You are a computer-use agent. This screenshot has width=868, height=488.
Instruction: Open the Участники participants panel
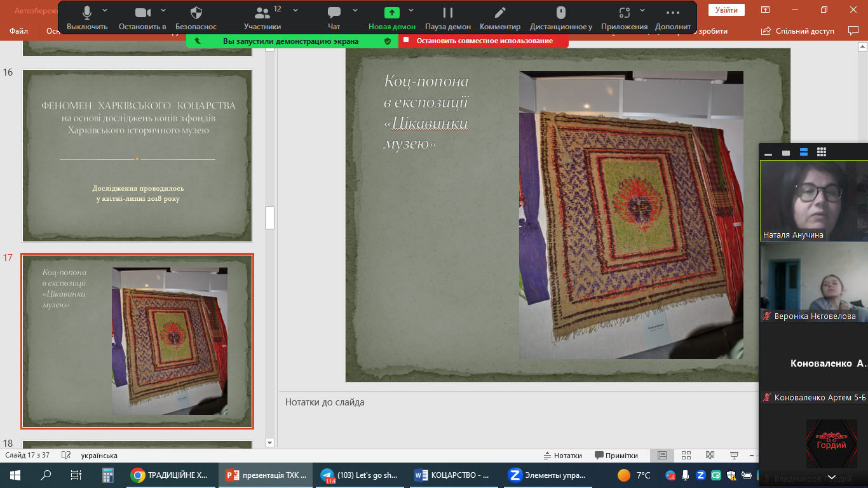tap(262, 18)
